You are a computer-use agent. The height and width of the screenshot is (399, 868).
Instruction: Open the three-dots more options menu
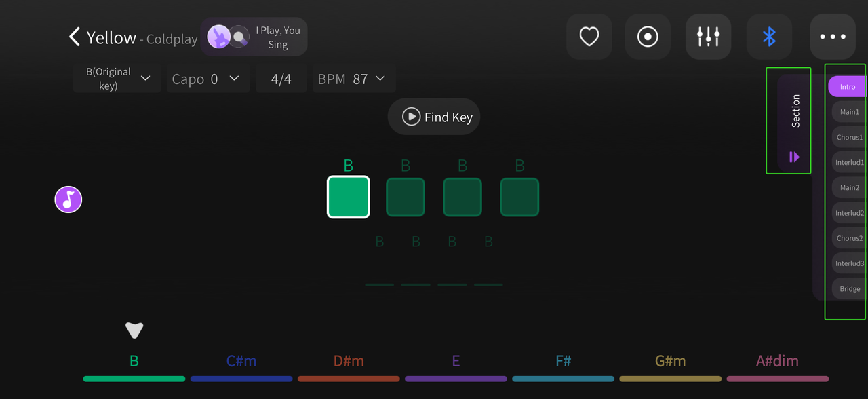coord(833,37)
